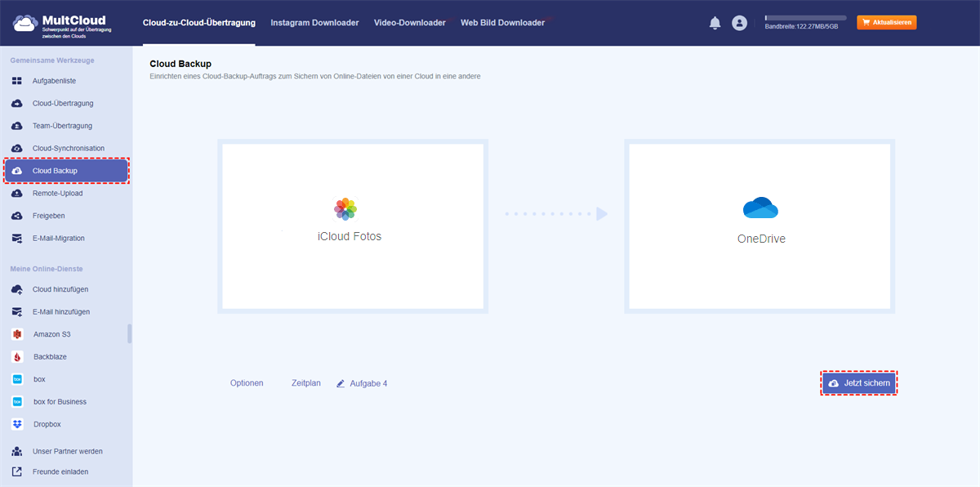Image resolution: width=980 pixels, height=487 pixels.
Task: Click the Cloud hinzufügen icon
Action: (17, 289)
